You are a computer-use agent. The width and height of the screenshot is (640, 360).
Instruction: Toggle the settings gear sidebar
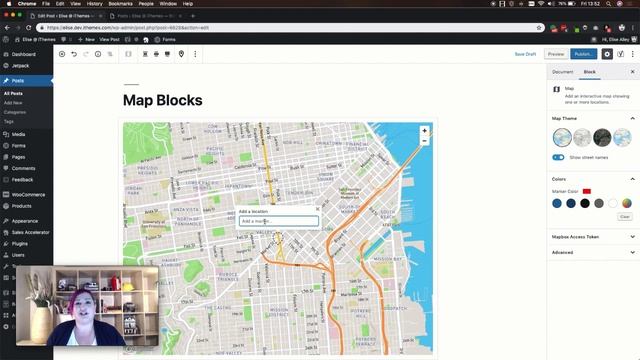pyautogui.click(x=607, y=54)
